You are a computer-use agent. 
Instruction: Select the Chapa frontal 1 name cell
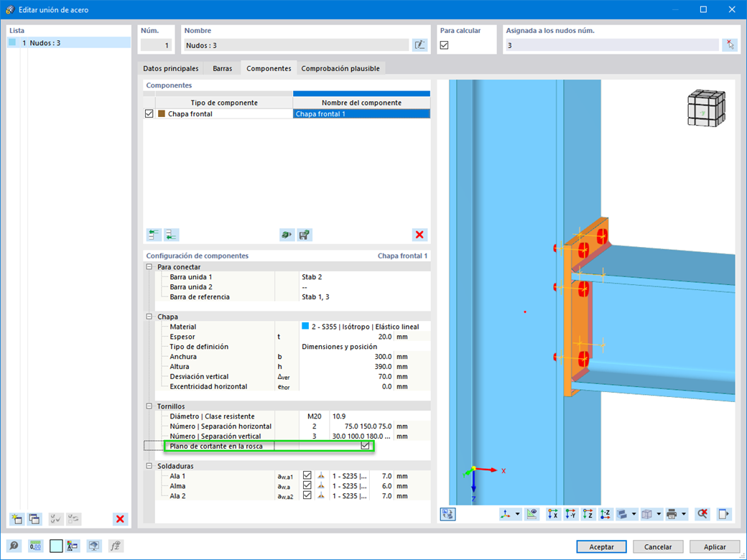[361, 114]
